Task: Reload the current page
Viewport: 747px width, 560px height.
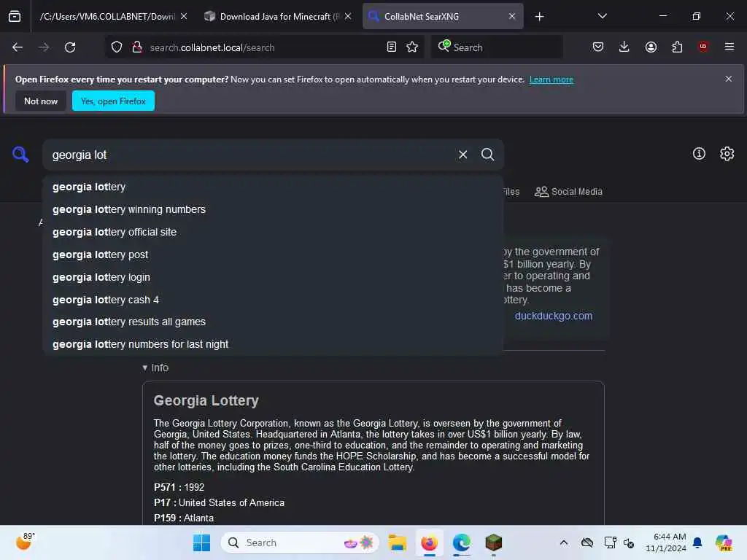Action: [x=70, y=47]
